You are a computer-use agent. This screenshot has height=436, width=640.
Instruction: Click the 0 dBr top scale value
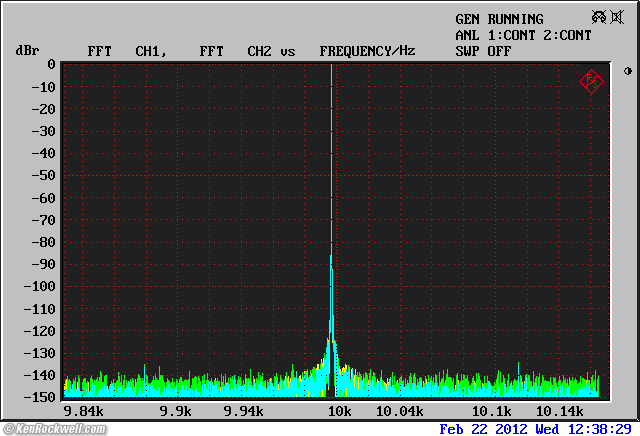(50, 64)
